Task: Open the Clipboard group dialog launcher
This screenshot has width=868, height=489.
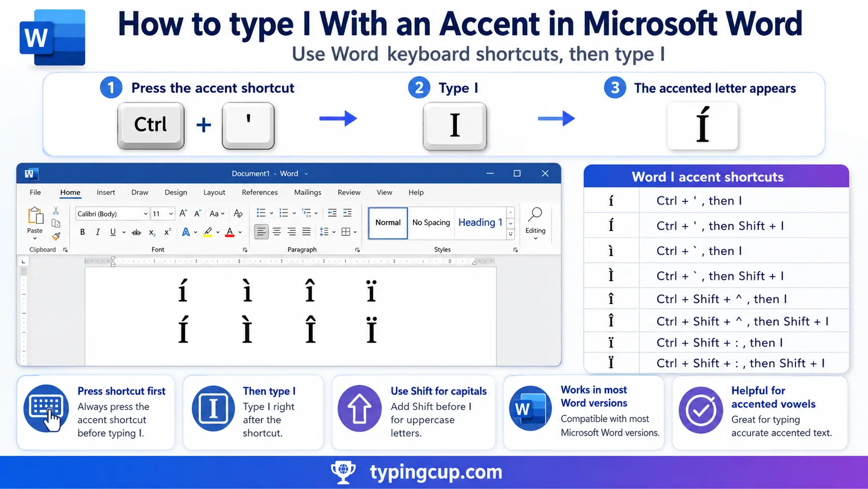Action: click(x=65, y=250)
